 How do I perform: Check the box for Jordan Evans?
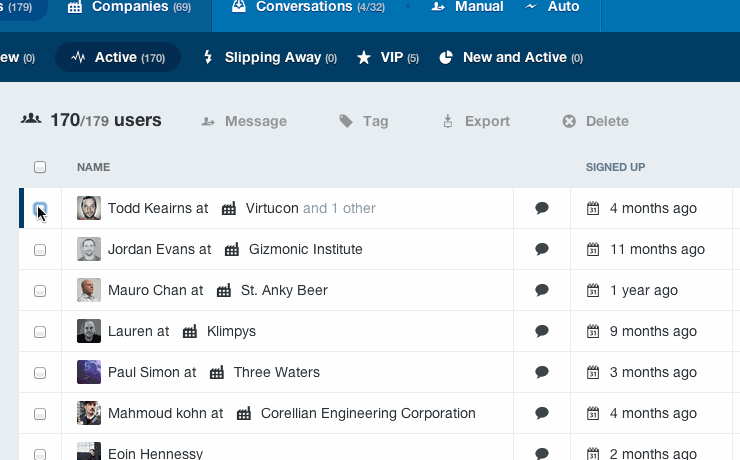(40, 250)
